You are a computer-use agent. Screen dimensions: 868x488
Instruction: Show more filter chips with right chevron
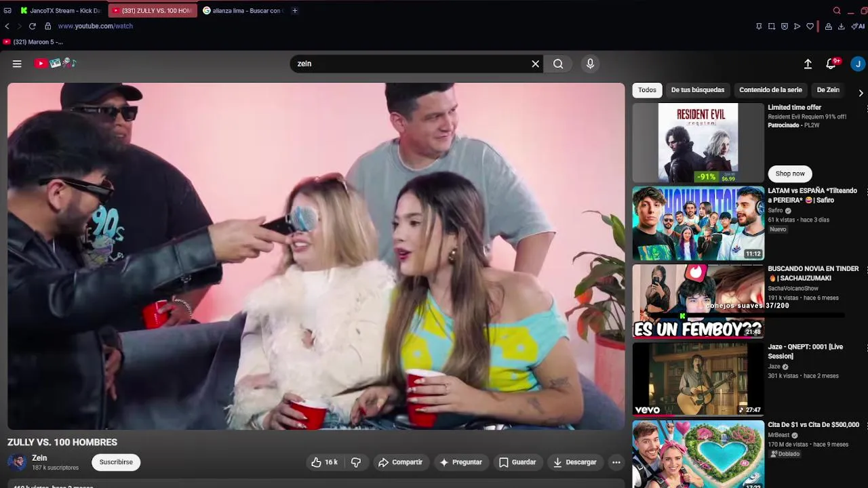tap(861, 93)
